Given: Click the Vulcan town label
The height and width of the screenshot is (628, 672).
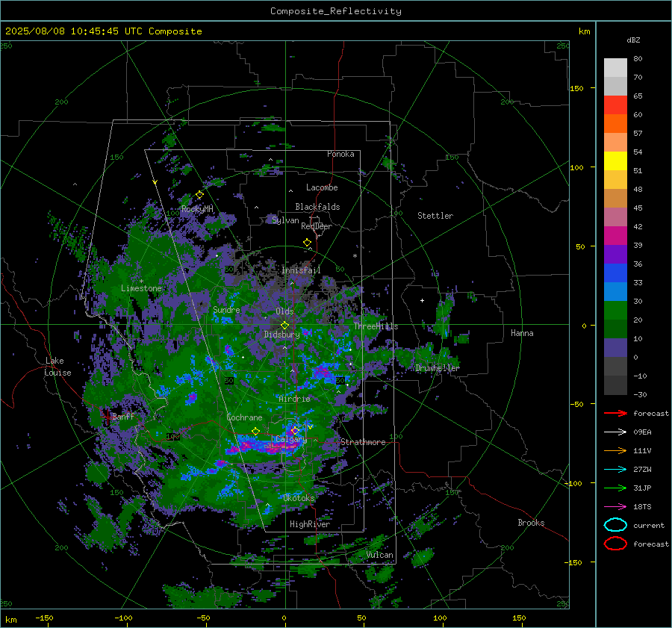Looking at the screenshot, I should (379, 555).
